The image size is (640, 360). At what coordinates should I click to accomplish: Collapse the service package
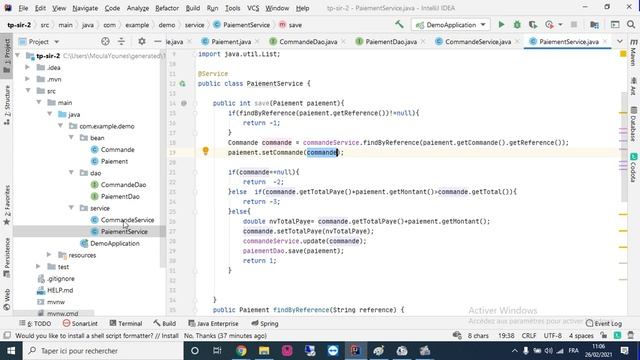coord(71,208)
